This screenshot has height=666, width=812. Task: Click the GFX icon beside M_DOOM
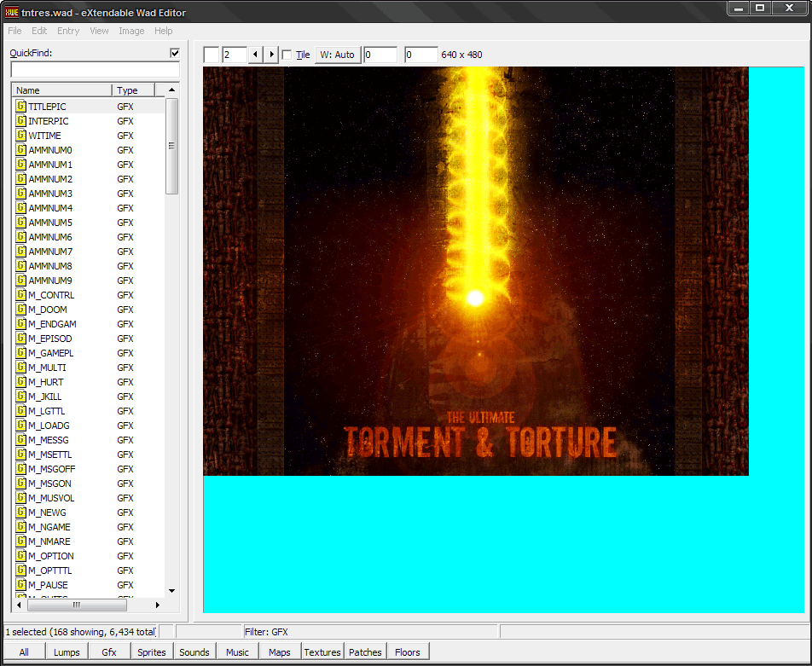pyautogui.click(x=20, y=310)
